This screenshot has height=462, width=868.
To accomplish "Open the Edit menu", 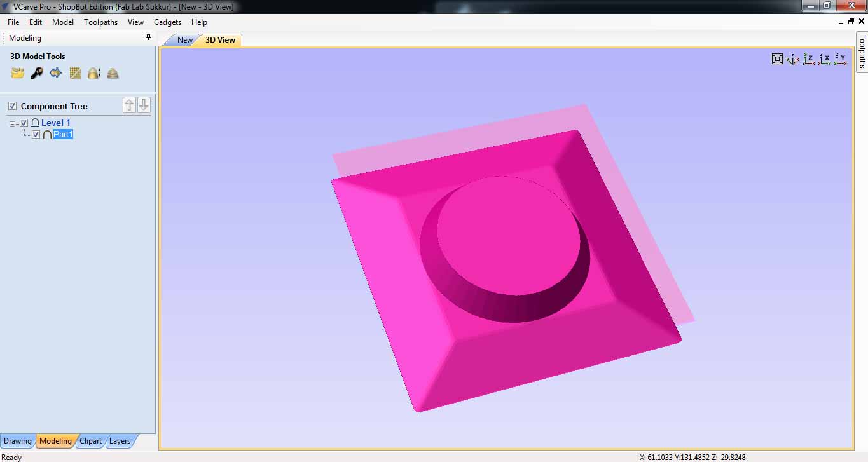I will [36, 22].
